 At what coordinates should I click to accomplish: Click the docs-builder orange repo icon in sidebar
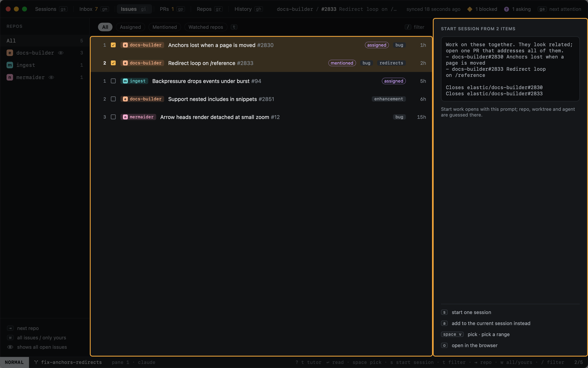point(10,53)
